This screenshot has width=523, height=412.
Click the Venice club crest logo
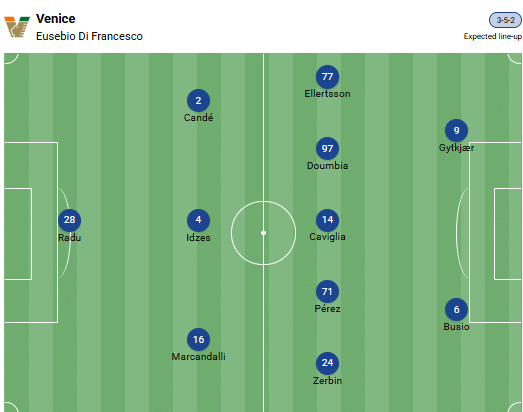tap(17, 26)
